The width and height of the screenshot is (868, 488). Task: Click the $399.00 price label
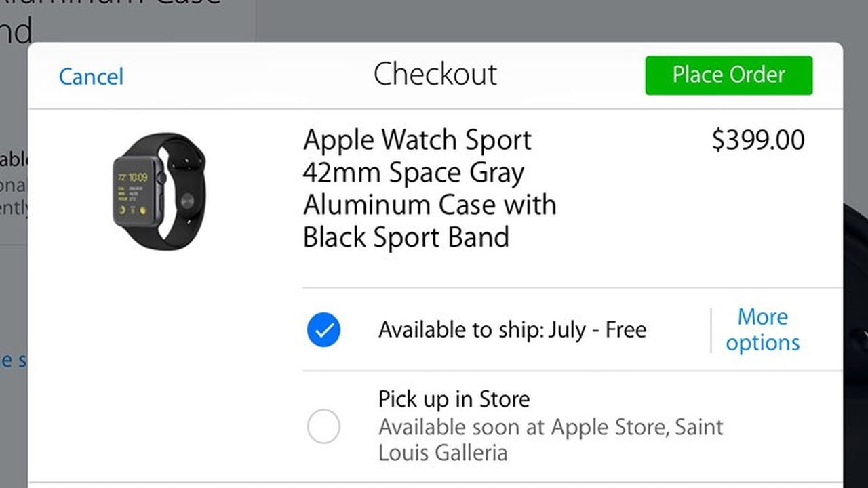[757, 140]
